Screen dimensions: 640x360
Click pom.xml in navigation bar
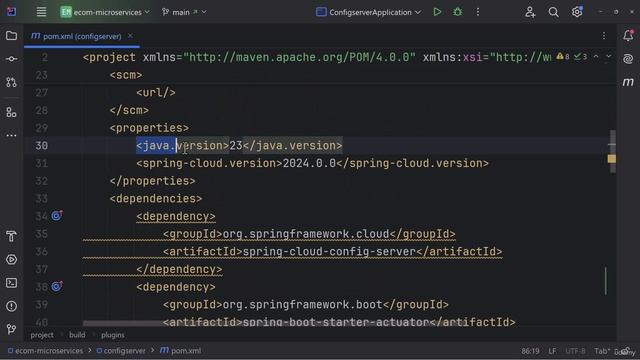pyautogui.click(x=180, y=351)
